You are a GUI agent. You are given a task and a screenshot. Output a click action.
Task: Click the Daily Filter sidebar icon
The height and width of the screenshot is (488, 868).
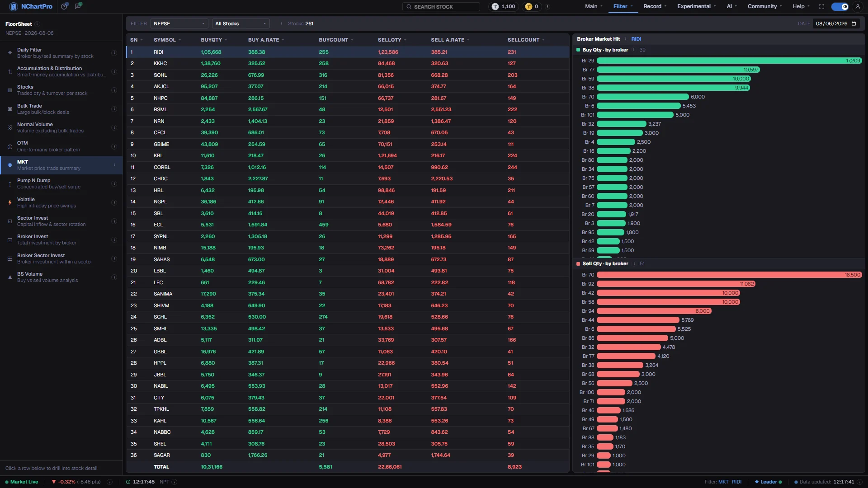click(x=10, y=53)
